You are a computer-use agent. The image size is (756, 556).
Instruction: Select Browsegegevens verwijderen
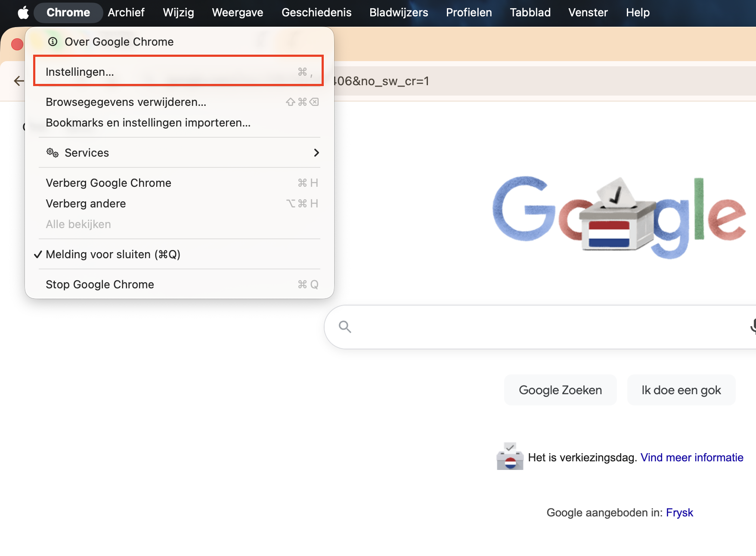pyautogui.click(x=126, y=102)
